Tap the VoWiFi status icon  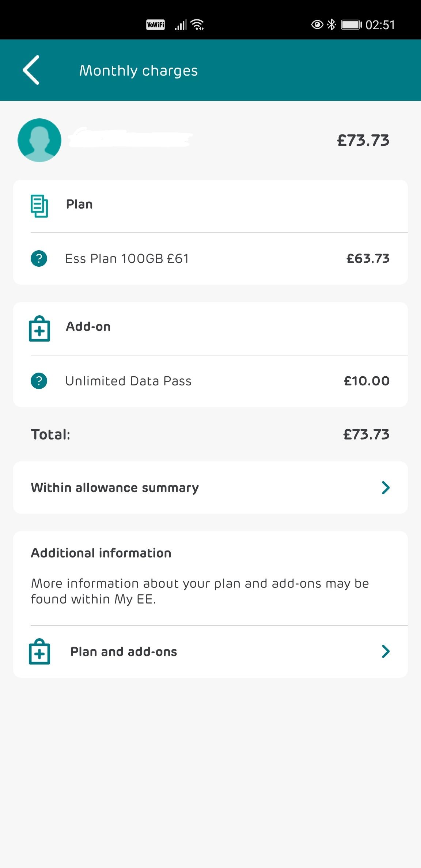click(155, 25)
